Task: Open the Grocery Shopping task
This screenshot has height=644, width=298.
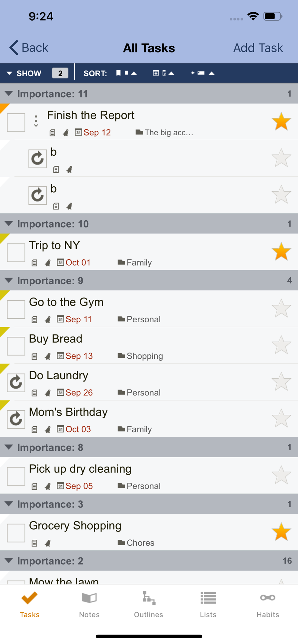Action: point(75,526)
